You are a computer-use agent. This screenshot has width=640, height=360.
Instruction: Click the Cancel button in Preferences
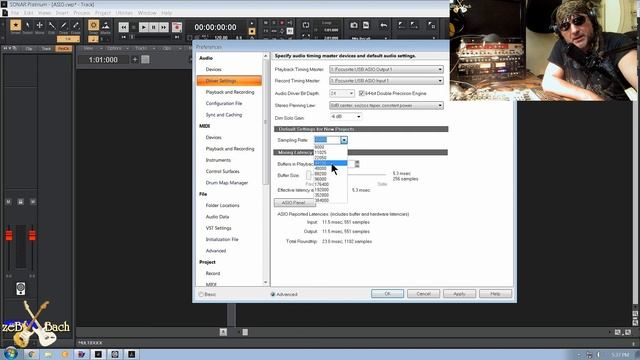[x=423, y=293]
